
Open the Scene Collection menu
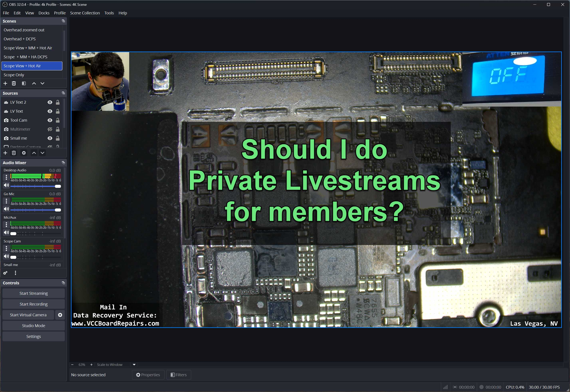(x=85, y=13)
